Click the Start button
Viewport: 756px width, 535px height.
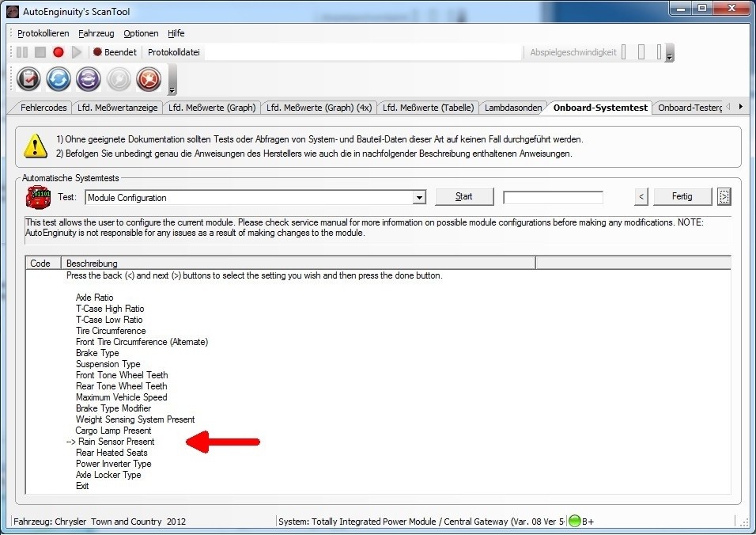pos(464,196)
